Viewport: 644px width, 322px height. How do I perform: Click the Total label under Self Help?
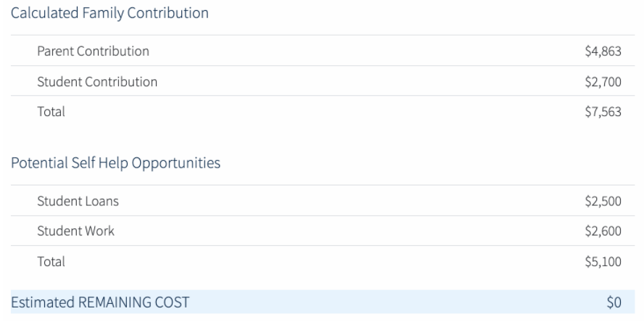(x=51, y=261)
